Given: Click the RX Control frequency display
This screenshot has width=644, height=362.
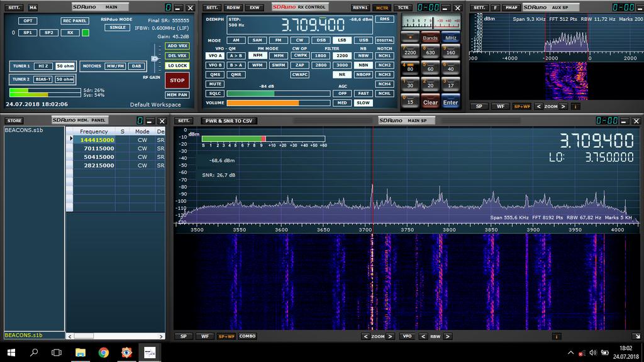Looking at the screenshot, I should click(313, 25).
